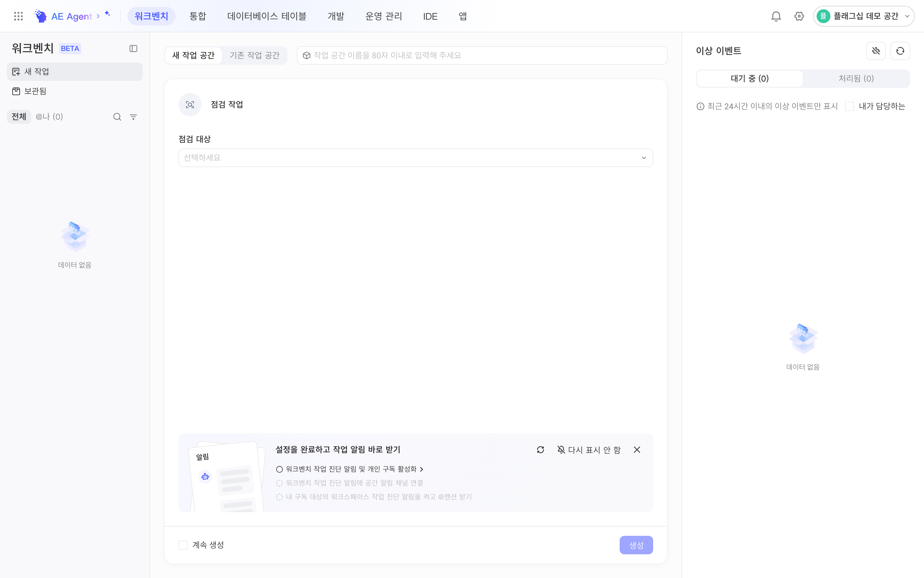Filter tasks by @나 (0)
This screenshot has height=578, width=924.
49,116
